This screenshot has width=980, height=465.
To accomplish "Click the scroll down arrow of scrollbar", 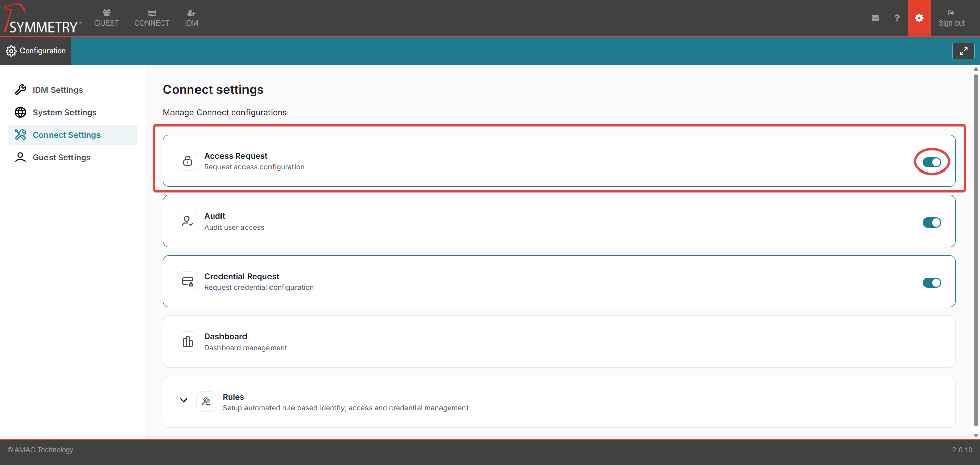I will pos(976,435).
